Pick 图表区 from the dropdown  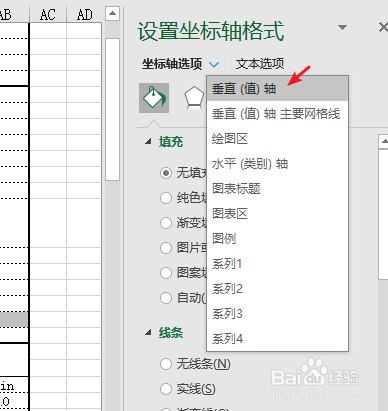(x=277, y=214)
